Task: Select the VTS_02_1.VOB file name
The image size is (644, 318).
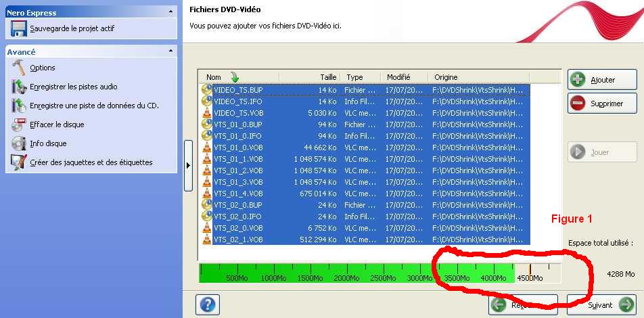Action: click(238, 239)
